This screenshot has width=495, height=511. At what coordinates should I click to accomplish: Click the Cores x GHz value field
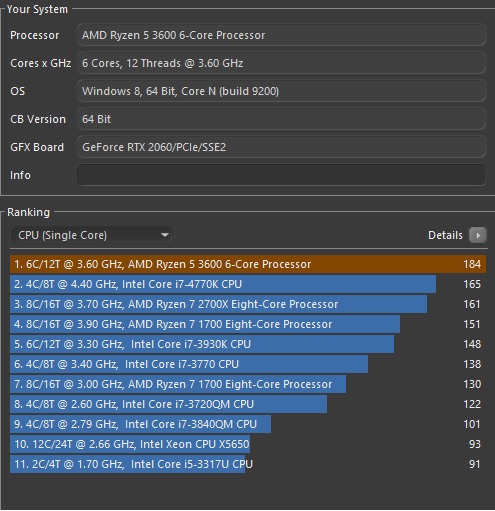[x=281, y=63]
